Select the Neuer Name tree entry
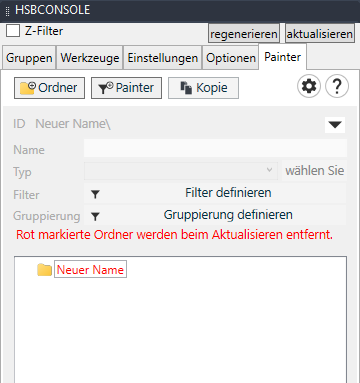This screenshot has height=383, width=360. click(x=90, y=269)
